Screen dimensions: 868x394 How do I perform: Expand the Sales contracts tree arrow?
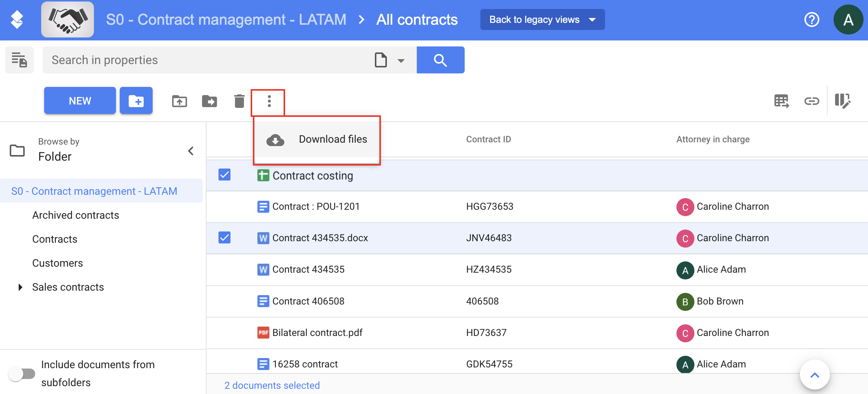[x=20, y=287]
